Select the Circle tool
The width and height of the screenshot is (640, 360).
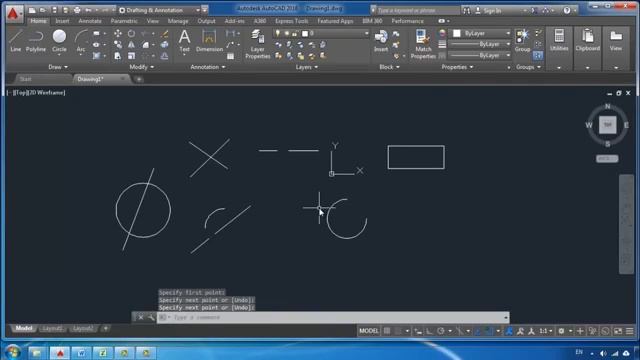point(59,41)
